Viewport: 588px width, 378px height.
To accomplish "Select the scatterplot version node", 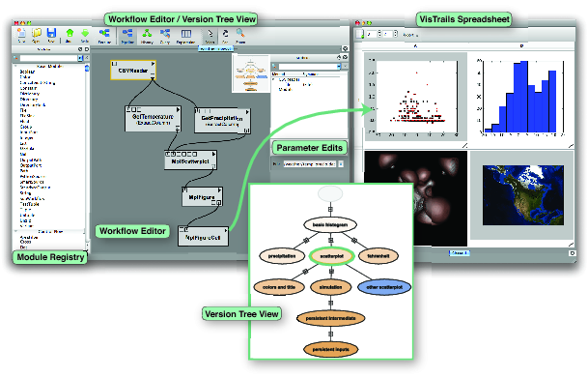I will [x=331, y=256].
